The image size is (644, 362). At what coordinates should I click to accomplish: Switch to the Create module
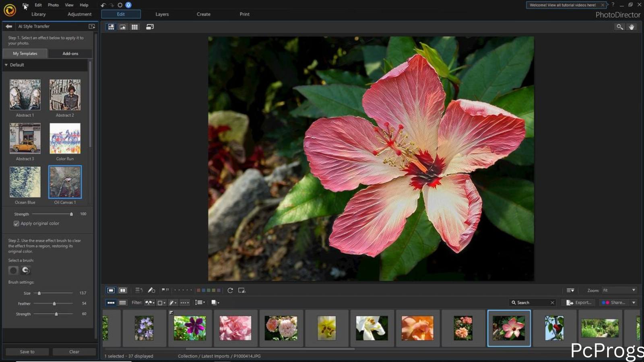tap(204, 14)
